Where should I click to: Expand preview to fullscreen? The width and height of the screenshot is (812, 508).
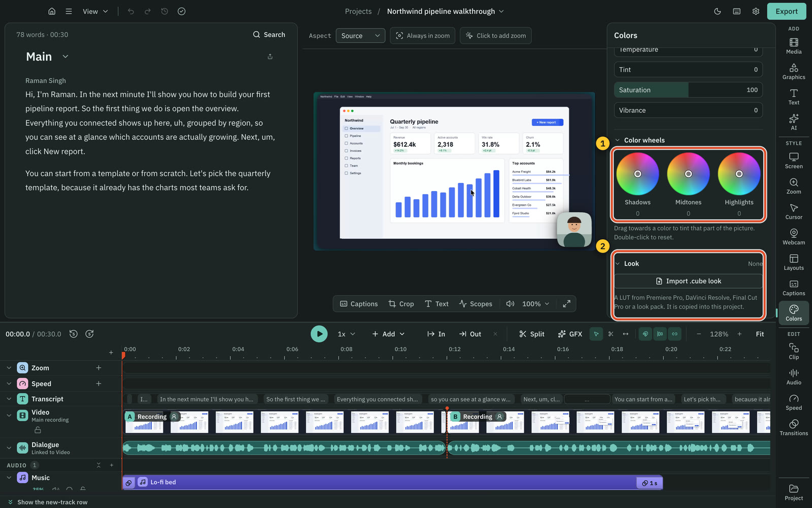[x=566, y=304]
